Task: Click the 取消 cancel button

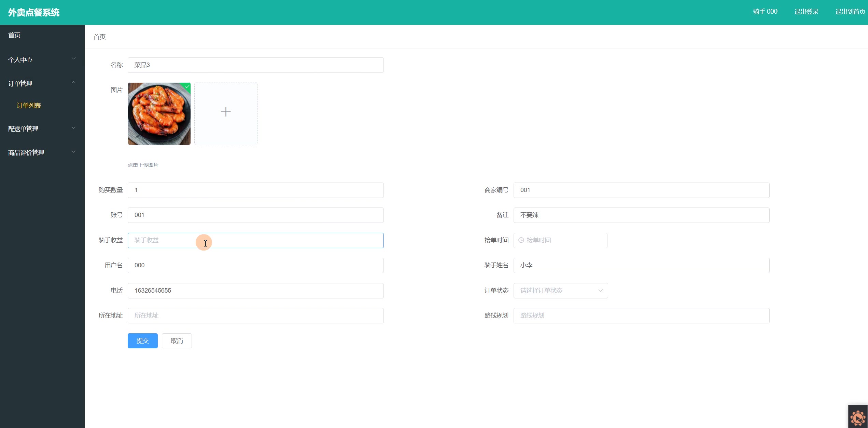Action: point(177,341)
